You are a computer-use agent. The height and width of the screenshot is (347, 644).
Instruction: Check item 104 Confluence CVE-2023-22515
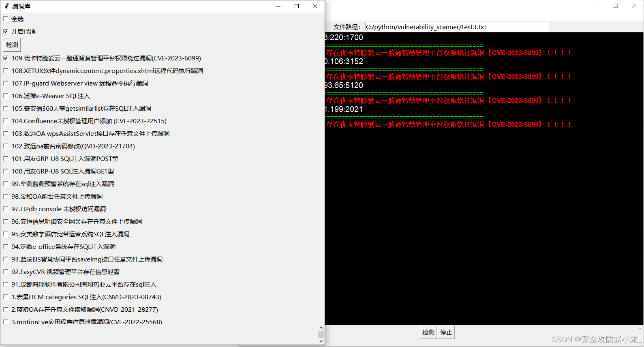[6, 121]
